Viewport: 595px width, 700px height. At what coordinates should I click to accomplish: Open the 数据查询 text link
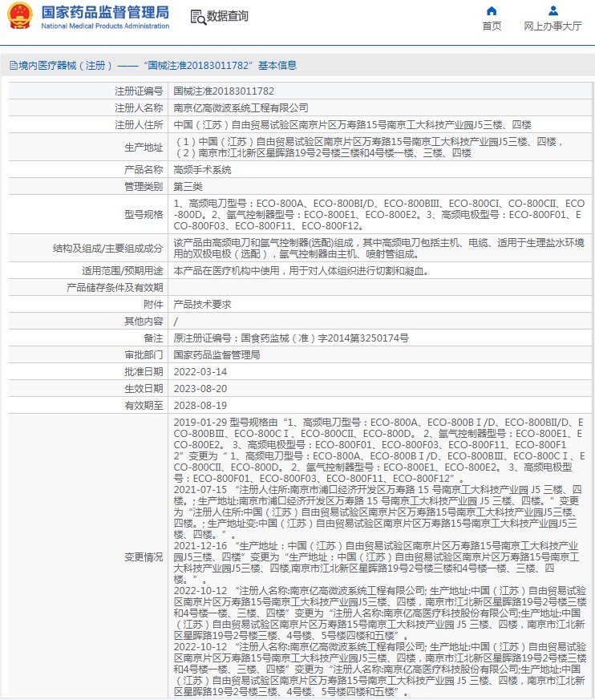click(x=227, y=16)
